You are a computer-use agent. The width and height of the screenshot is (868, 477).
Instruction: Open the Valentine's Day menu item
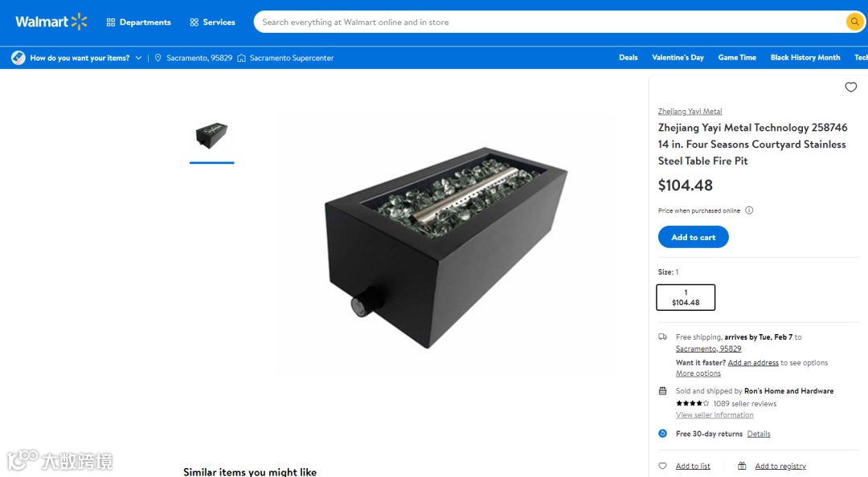click(x=678, y=58)
